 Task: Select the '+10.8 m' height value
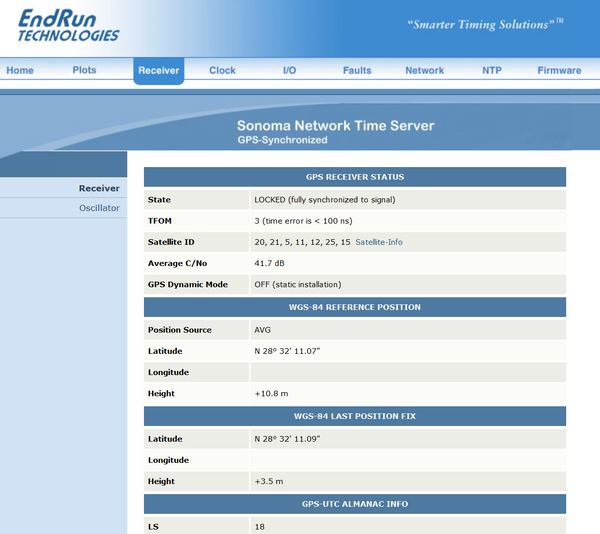pyautogui.click(x=271, y=394)
